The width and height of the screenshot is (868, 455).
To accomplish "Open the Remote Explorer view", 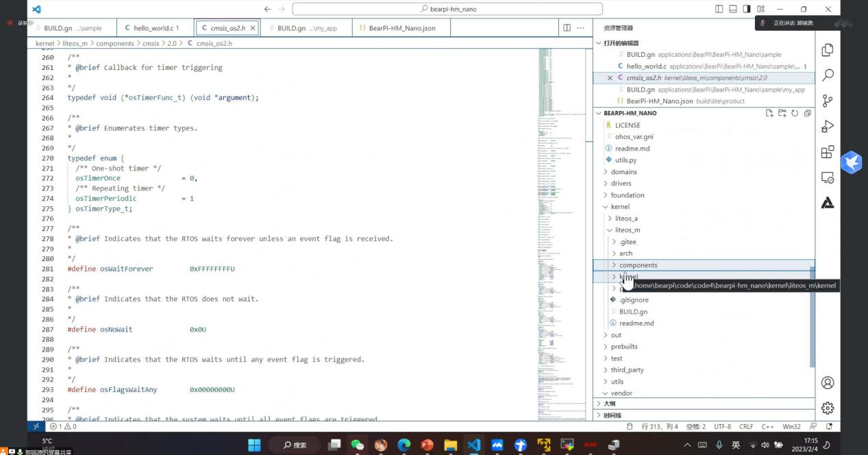I will (x=828, y=177).
